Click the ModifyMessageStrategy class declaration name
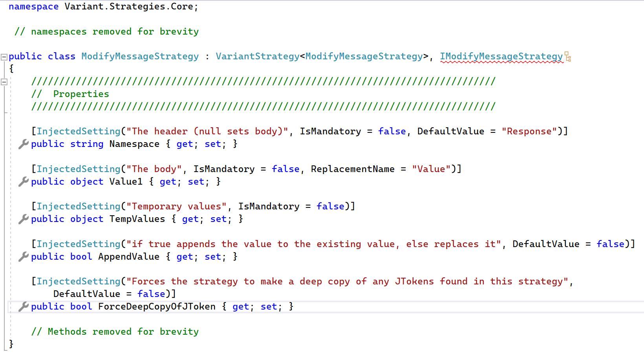Viewport: 644px width, 361px height. coord(140,57)
